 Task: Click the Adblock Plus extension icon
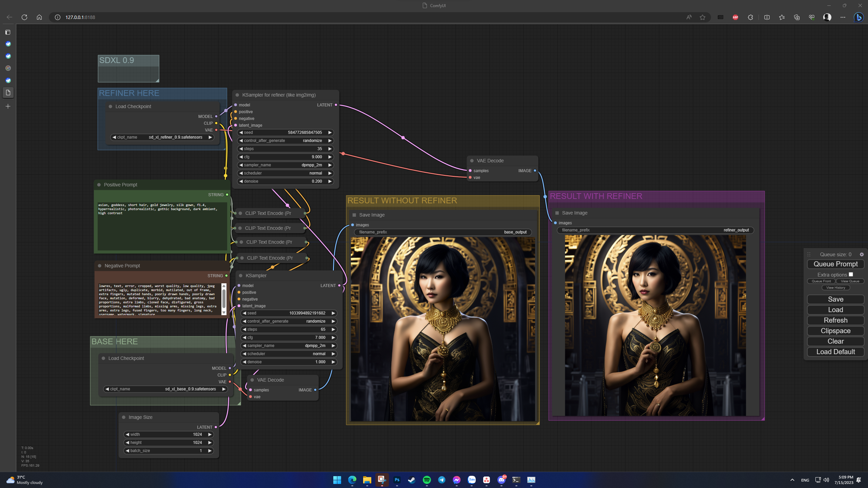[735, 17]
